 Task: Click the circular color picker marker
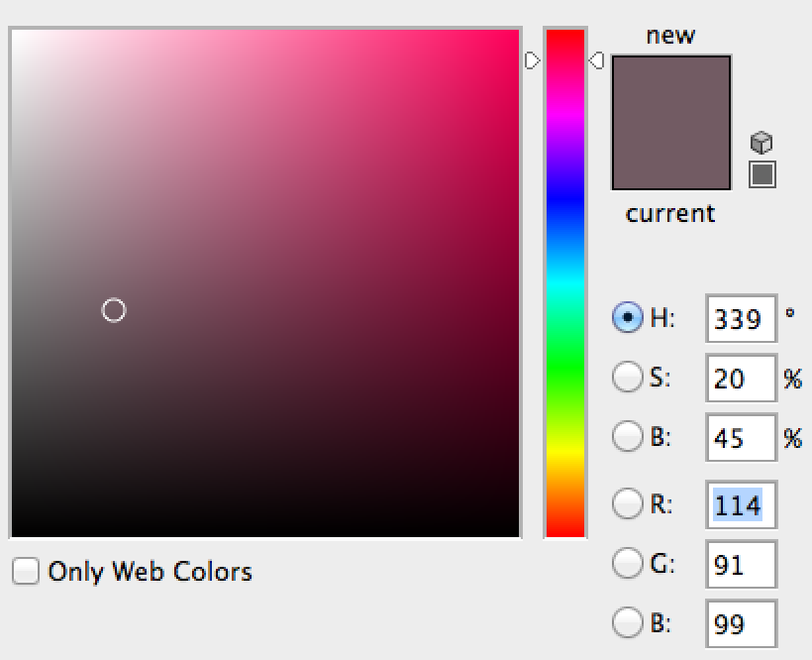tap(114, 311)
